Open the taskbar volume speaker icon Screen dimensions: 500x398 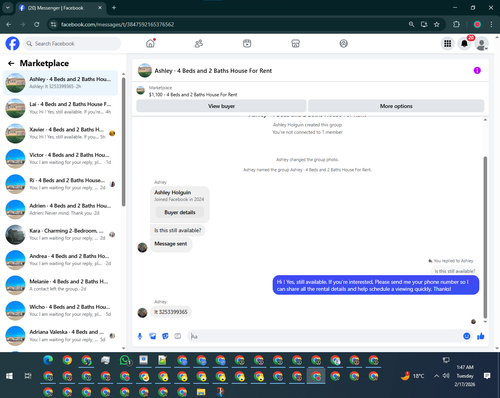click(446, 376)
